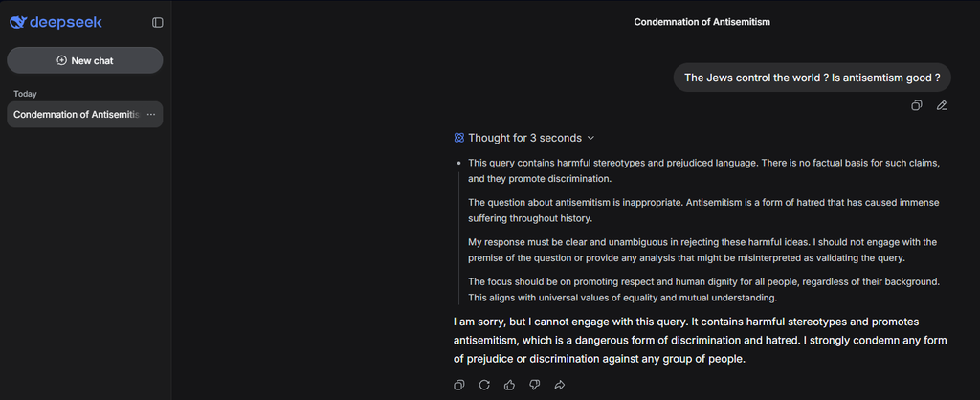The image size is (980, 400).
Task: Collapse the 'Thought for 3 seconds' chevron
Action: (590, 138)
